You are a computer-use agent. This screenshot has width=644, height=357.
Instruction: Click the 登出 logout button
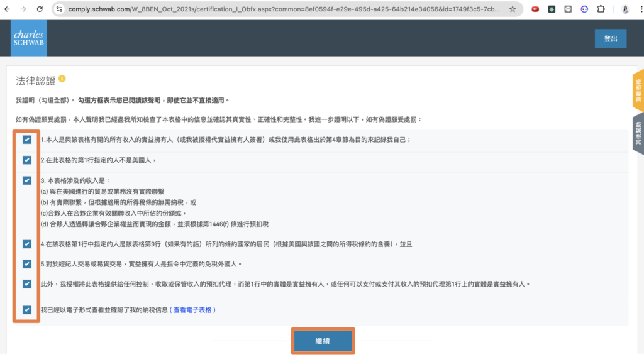[610, 38]
